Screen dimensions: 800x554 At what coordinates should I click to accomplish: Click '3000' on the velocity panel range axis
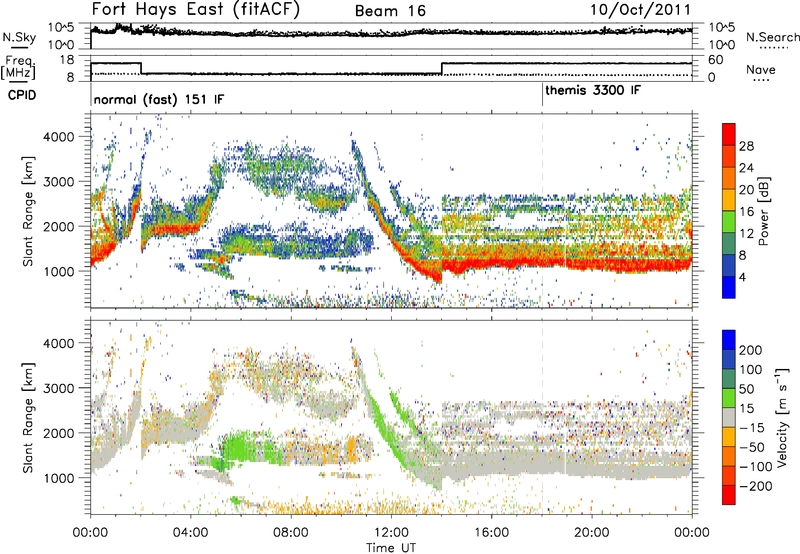tap(58, 388)
